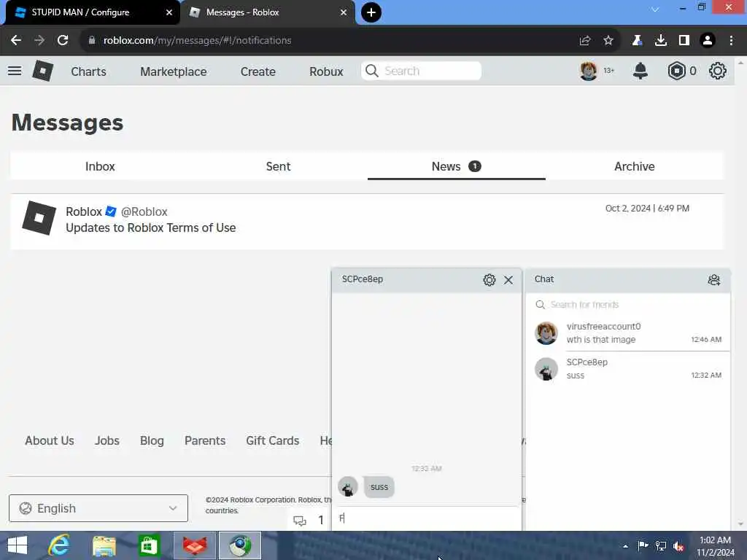The image size is (747, 560).
Task: Open the Sent tab
Action: click(278, 166)
